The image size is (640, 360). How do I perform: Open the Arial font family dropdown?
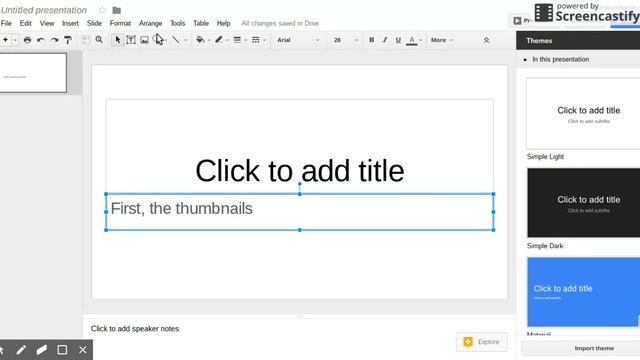[x=298, y=40]
